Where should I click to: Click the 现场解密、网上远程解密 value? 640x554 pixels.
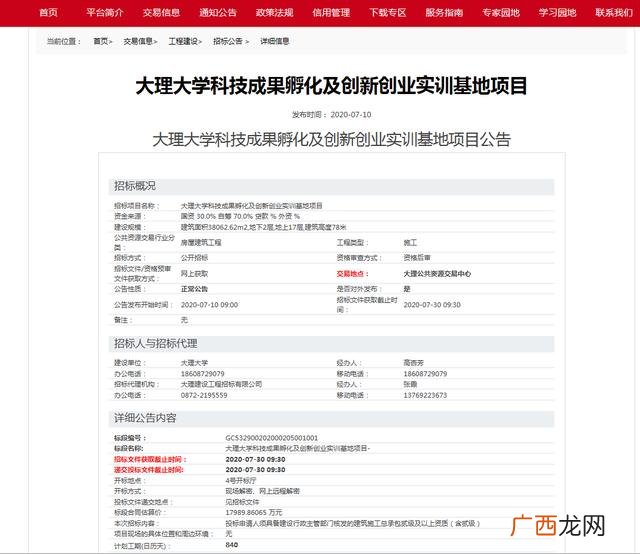[262, 491]
